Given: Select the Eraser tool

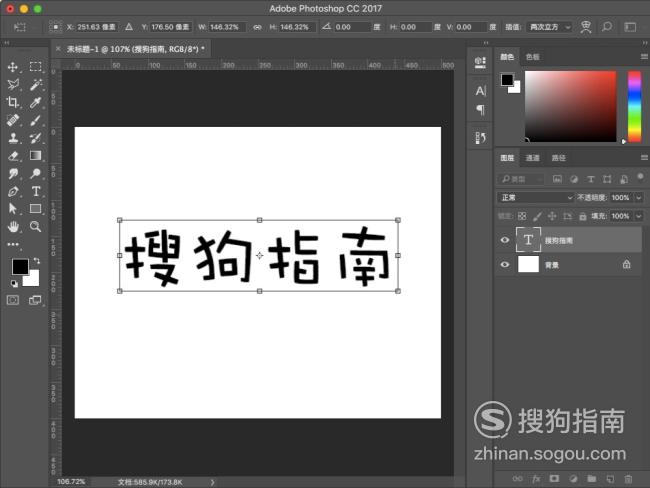Looking at the screenshot, I should click(13, 155).
